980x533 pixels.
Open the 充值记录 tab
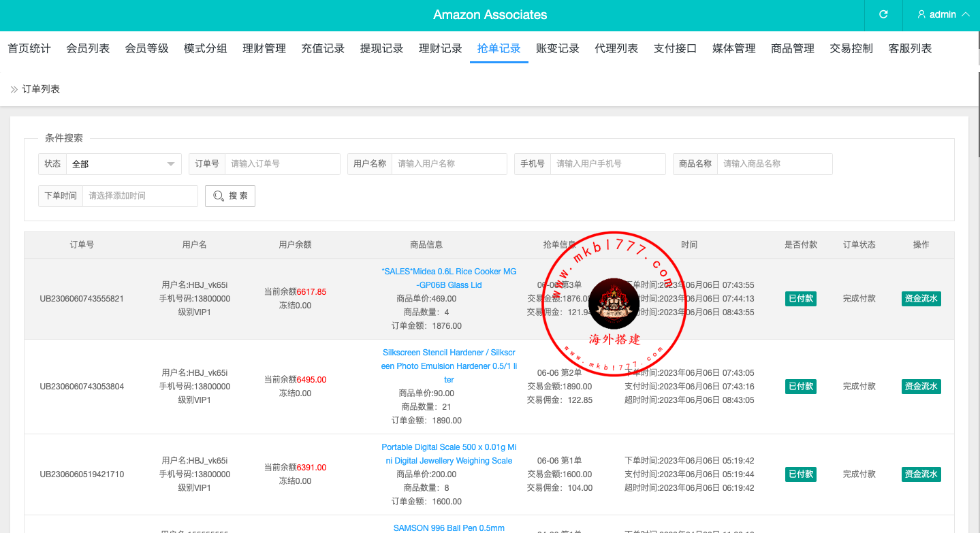click(323, 48)
